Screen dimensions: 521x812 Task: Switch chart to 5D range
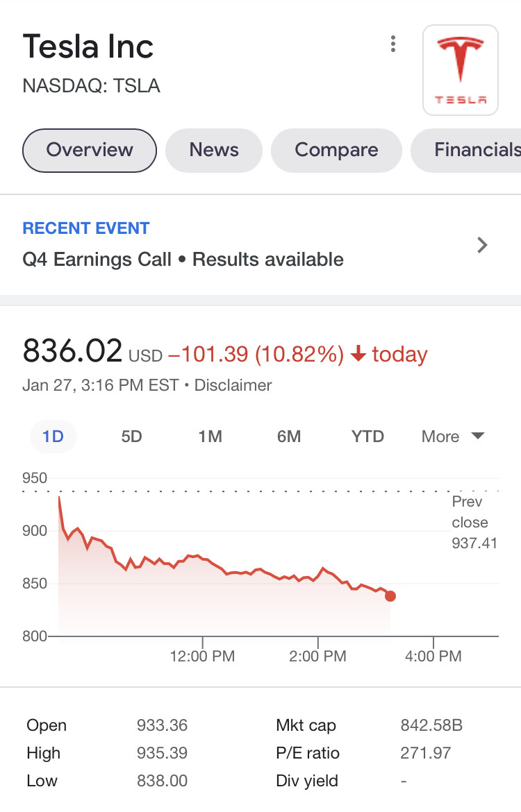(x=131, y=437)
